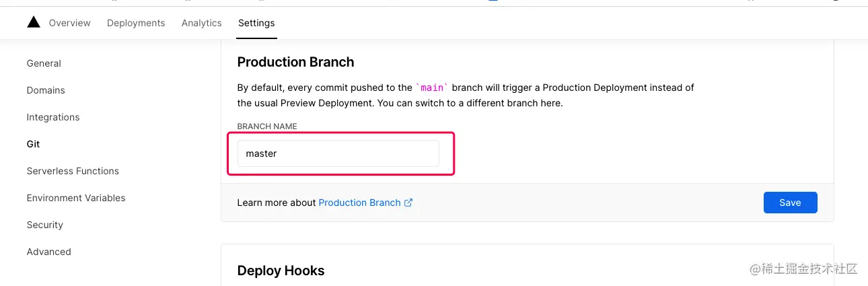
Task: Open the Security settings section
Action: point(45,225)
